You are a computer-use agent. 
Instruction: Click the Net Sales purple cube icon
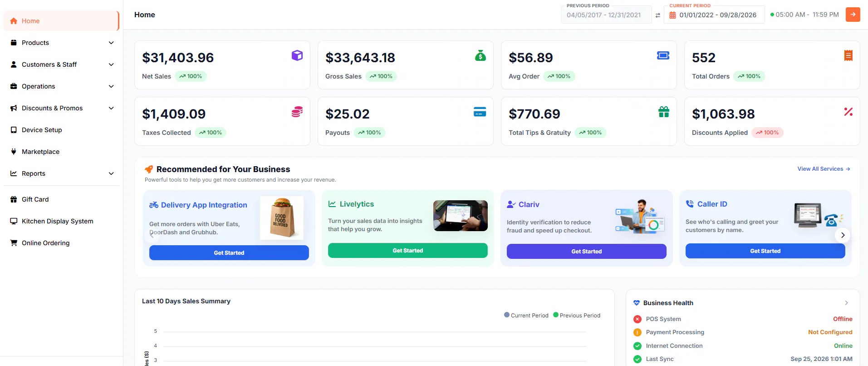[x=297, y=55]
